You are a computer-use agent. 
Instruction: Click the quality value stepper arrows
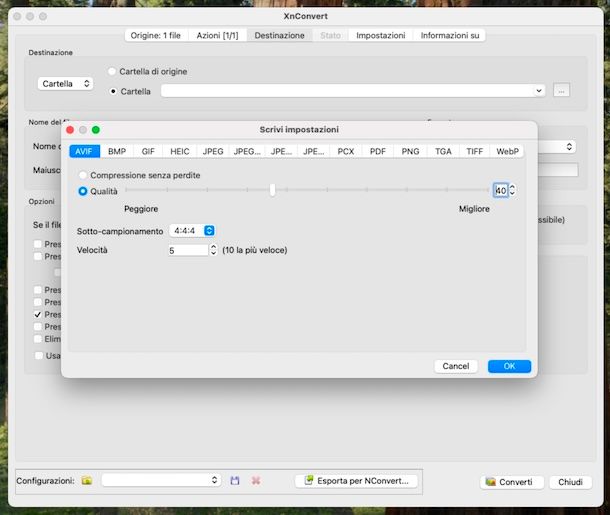(512, 190)
